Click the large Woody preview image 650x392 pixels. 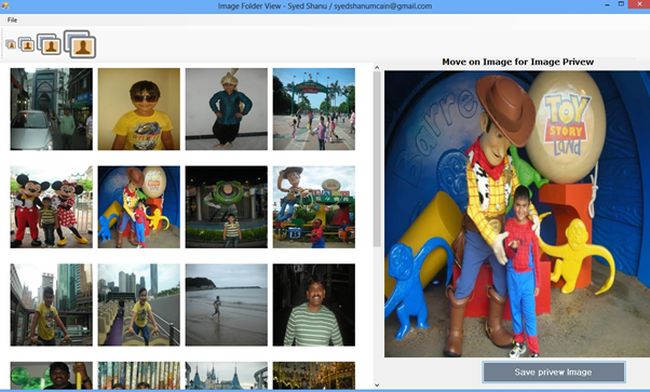point(517,214)
